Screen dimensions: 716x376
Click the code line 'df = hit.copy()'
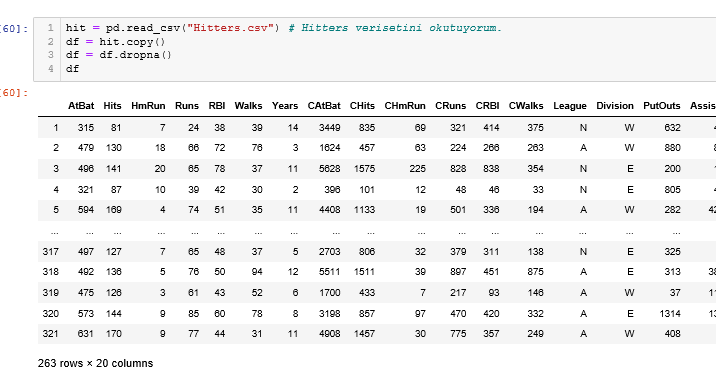116,42
